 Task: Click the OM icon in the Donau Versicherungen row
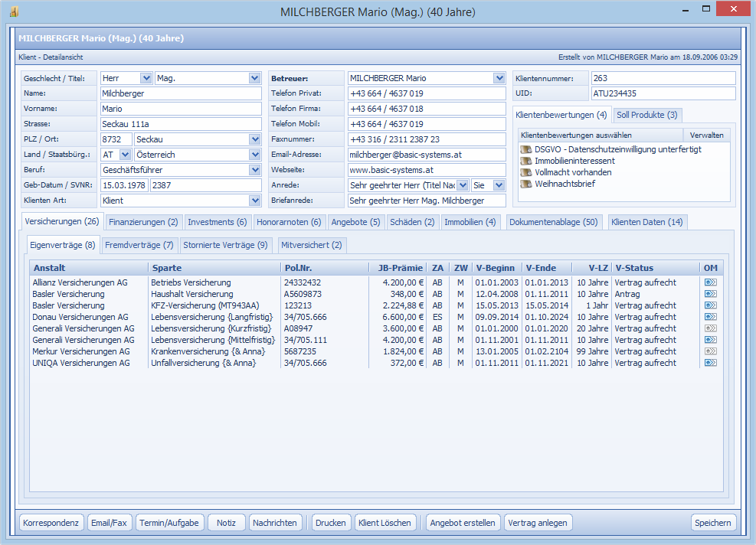(x=710, y=317)
